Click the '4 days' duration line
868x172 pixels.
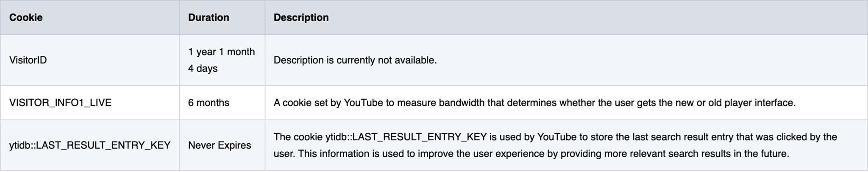(x=203, y=69)
